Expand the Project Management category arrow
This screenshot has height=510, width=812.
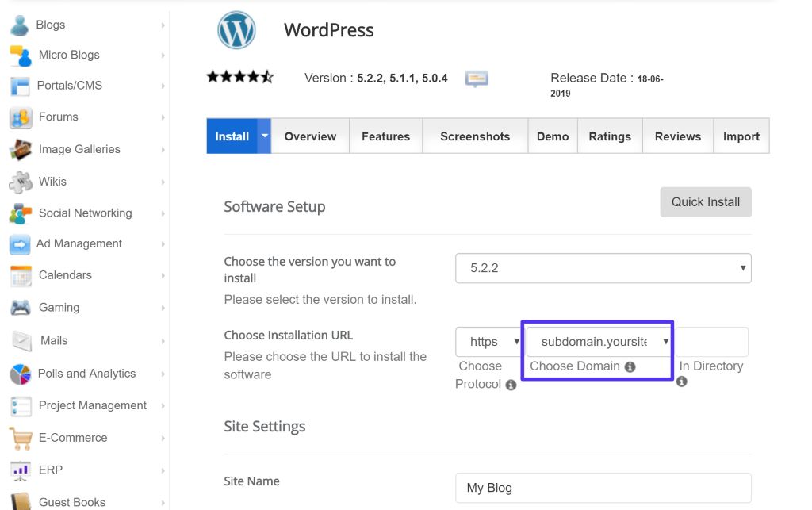coord(163,406)
